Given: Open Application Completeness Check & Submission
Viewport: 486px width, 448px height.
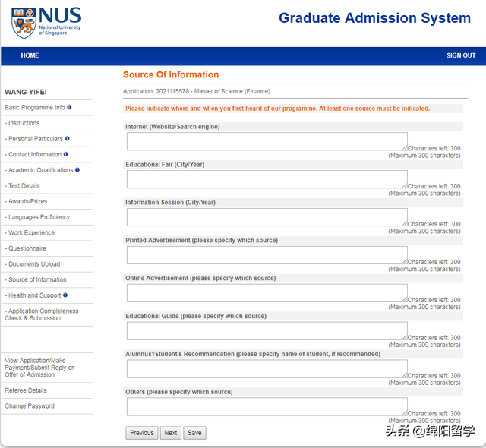Looking at the screenshot, I should (x=42, y=314).
